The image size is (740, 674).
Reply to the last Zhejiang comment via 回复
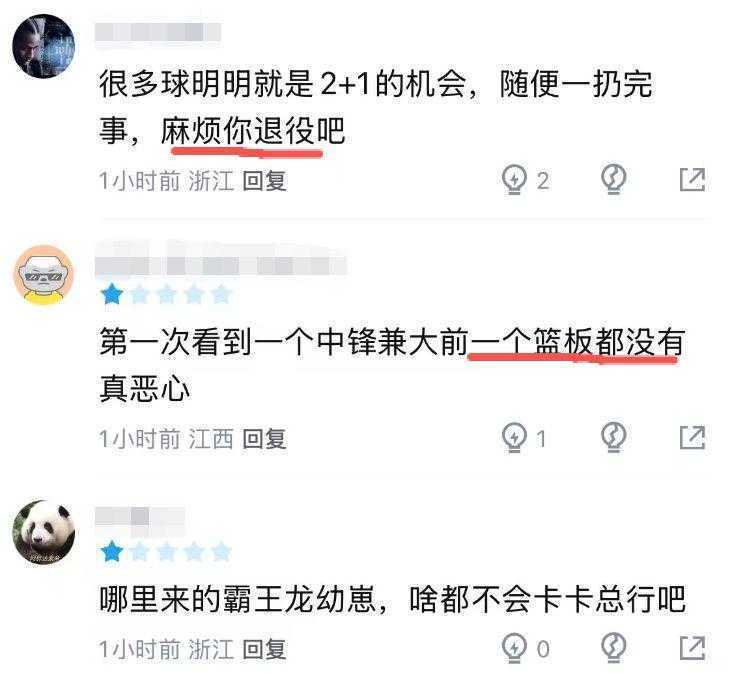[x=264, y=649]
